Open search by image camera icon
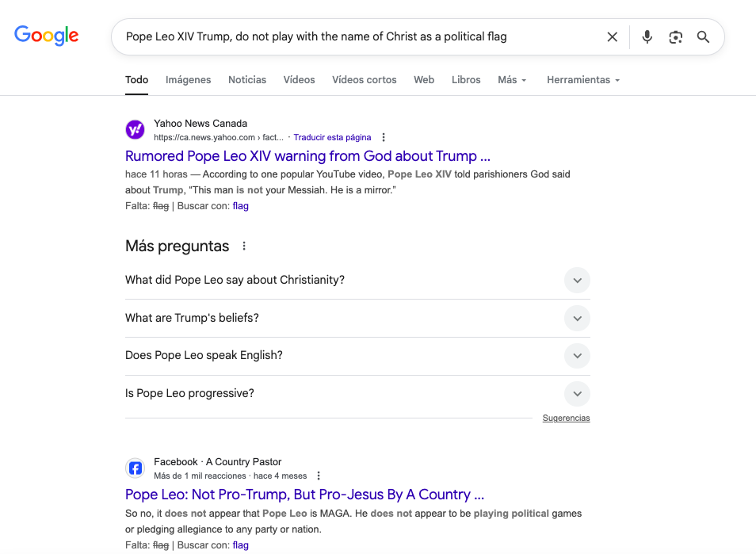Viewport: 756px width, 554px height. click(675, 36)
